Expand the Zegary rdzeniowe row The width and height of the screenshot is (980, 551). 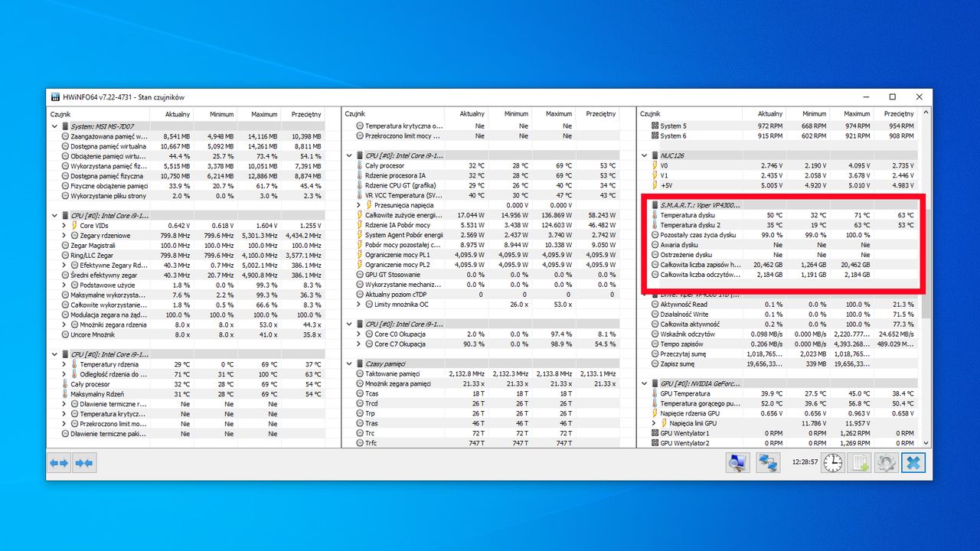pos(64,236)
